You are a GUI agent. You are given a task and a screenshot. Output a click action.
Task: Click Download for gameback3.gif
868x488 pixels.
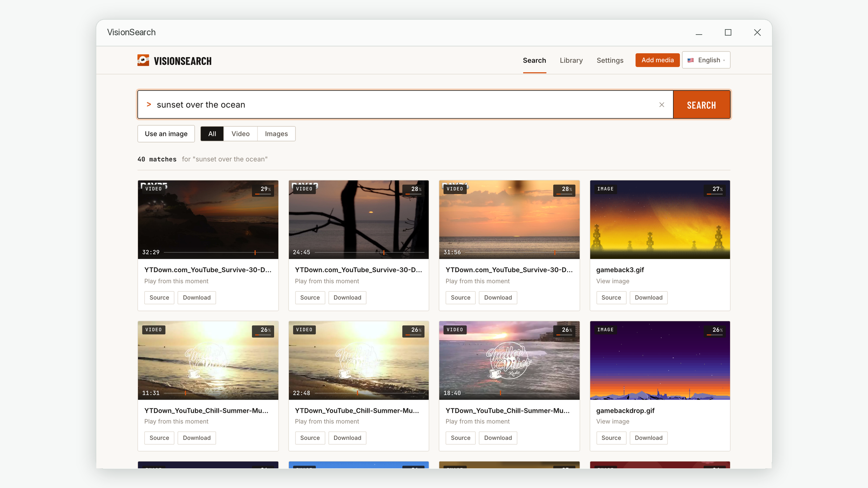(x=648, y=298)
